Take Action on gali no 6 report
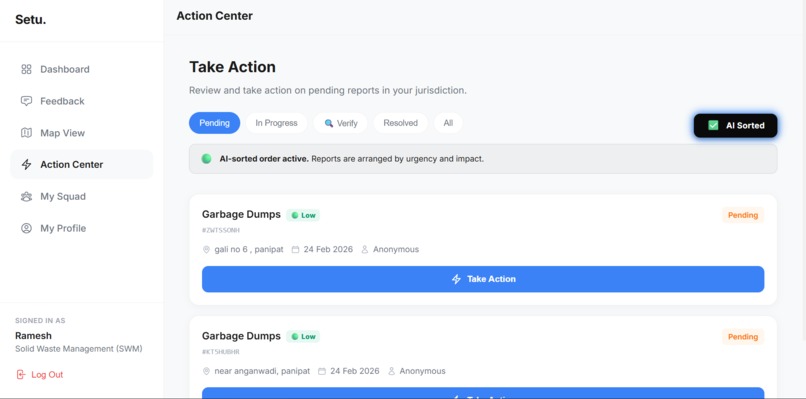806x399 pixels. point(483,279)
